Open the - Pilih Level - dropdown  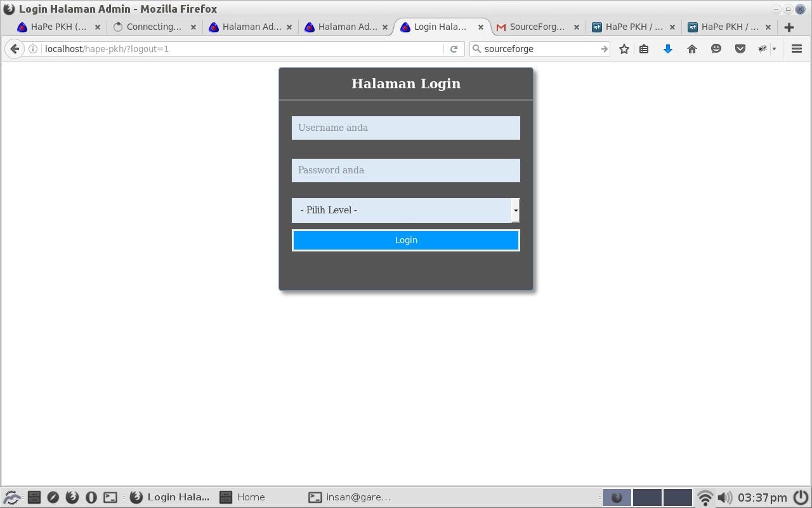(406, 210)
